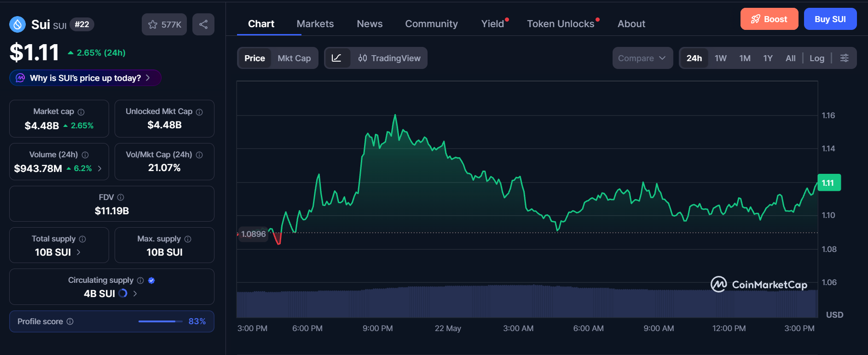Click the share icon button
The image size is (868, 355).
(x=203, y=24)
